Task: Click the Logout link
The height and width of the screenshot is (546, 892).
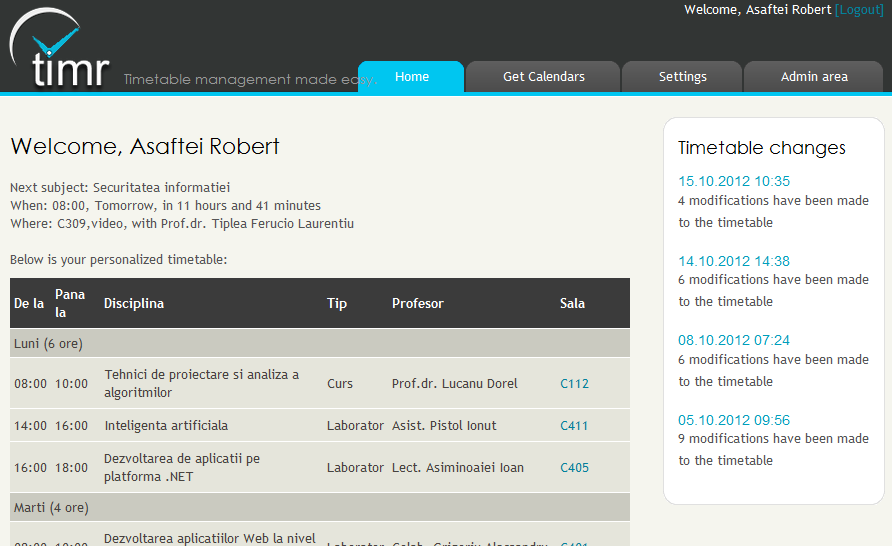Action: pyautogui.click(x=859, y=10)
